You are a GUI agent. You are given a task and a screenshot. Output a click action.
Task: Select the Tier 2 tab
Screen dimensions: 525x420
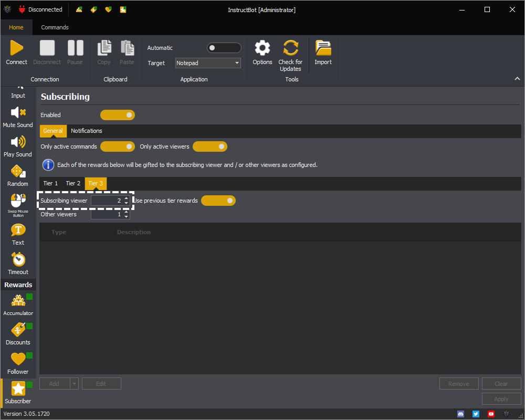[73, 183]
